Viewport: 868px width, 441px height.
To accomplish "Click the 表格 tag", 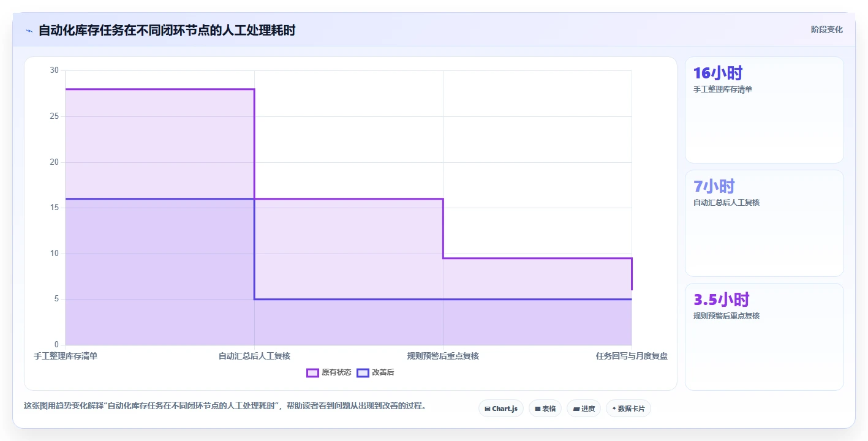I will pos(545,409).
